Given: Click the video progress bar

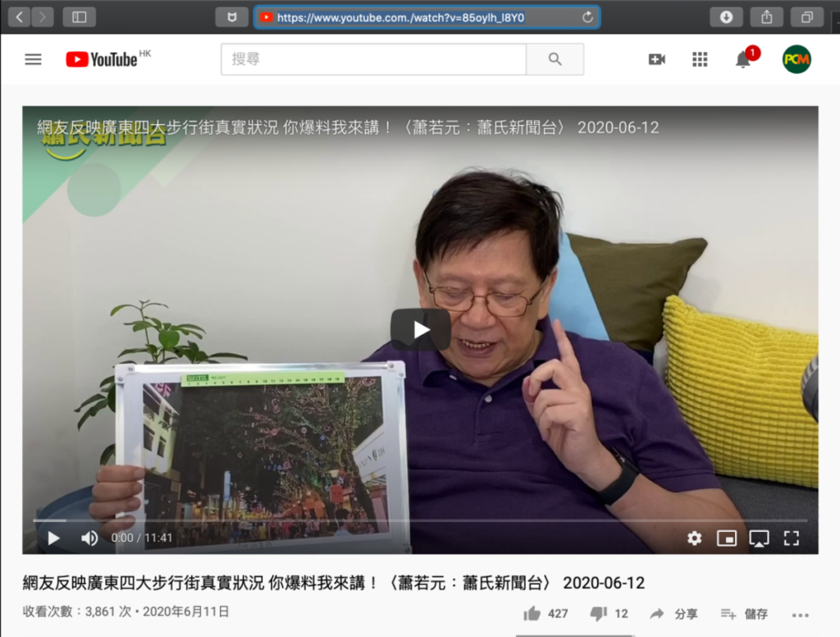Looking at the screenshot, I should pyautogui.click(x=420, y=520).
